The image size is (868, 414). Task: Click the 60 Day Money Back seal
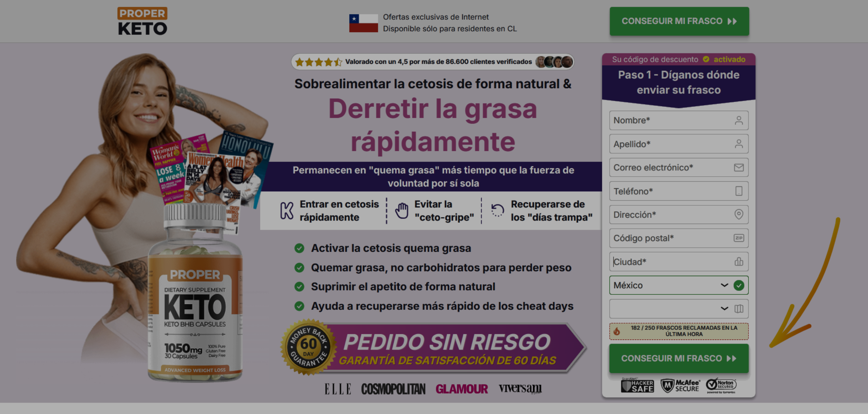(308, 347)
